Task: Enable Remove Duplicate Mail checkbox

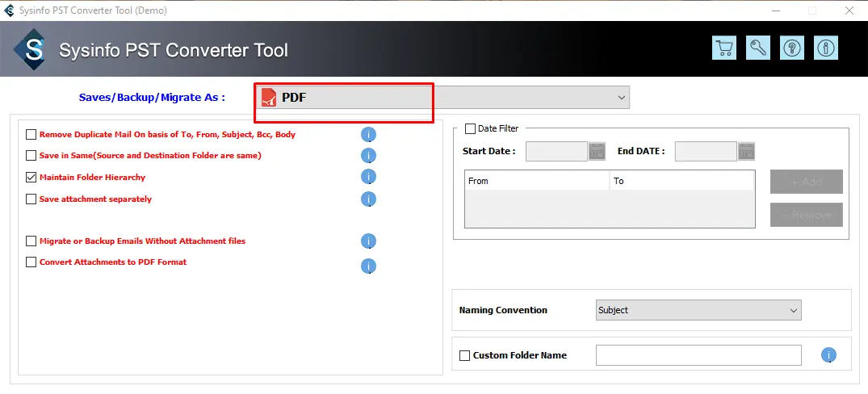Action: tap(31, 135)
